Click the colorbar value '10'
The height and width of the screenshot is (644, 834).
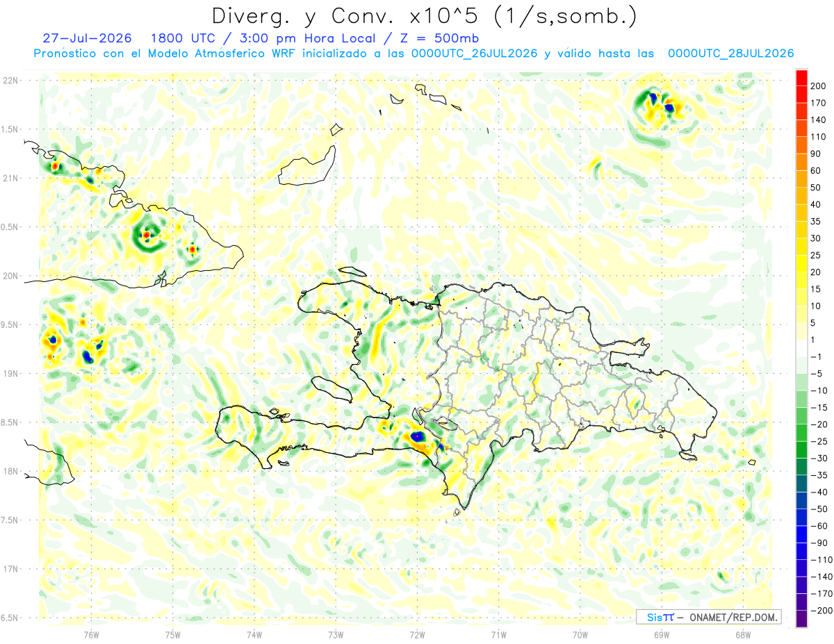click(x=816, y=306)
